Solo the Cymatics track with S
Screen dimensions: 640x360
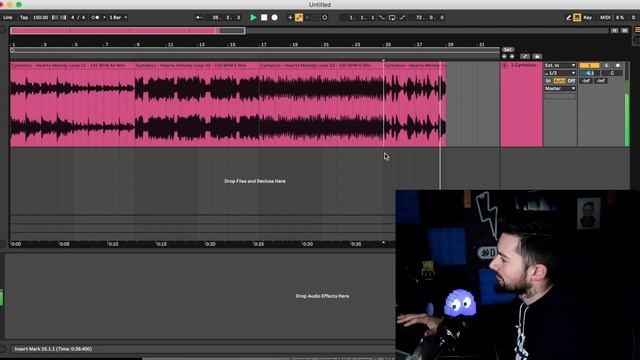607,65
